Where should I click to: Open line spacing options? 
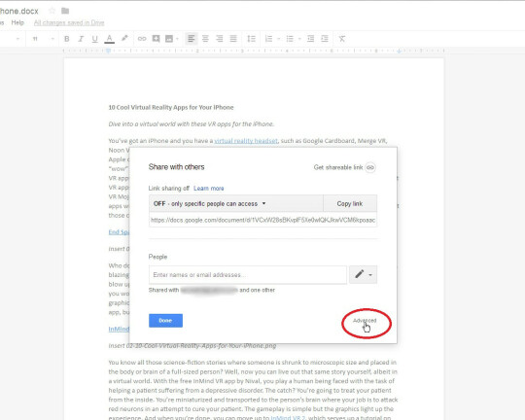click(x=251, y=39)
